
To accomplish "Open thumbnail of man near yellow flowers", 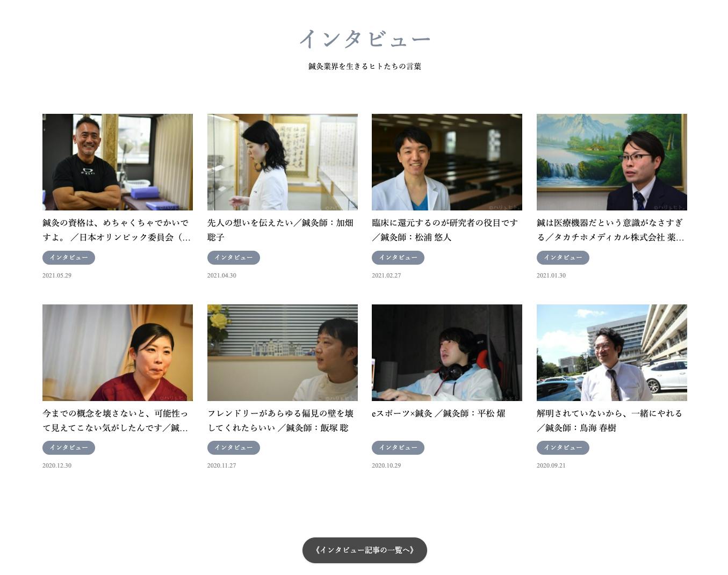I will coord(283,353).
